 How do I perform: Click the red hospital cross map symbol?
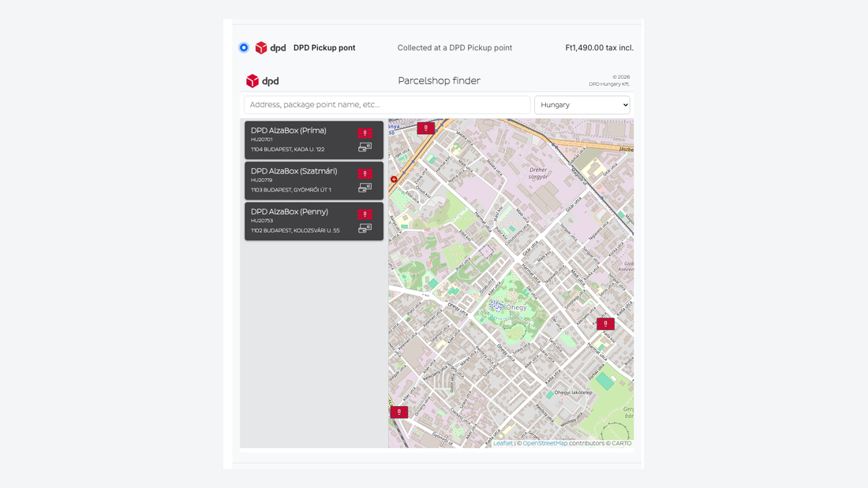394,179
